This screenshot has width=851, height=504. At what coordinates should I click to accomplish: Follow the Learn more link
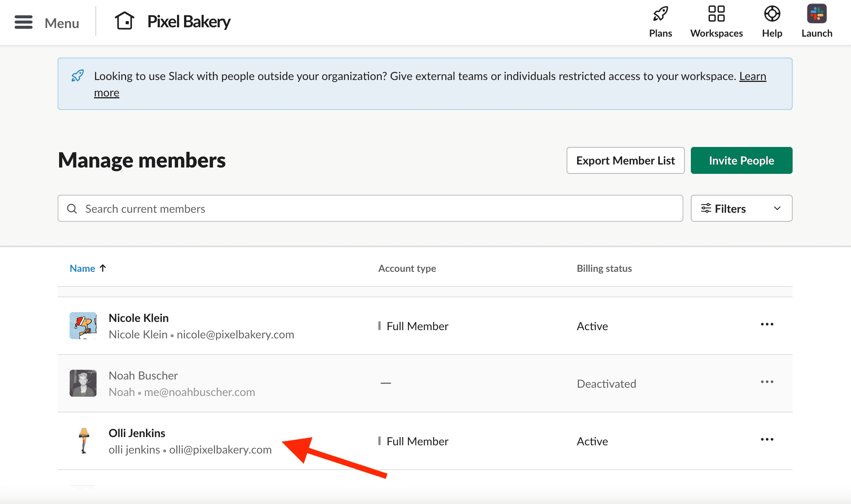753,76
